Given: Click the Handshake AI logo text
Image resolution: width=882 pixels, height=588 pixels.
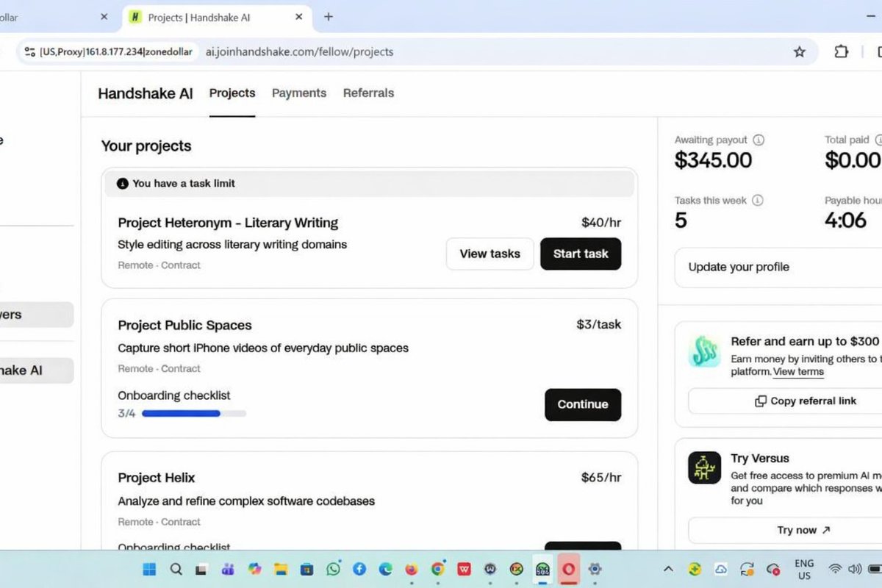Looking at the screenshot, I should (x=146, y=93).
